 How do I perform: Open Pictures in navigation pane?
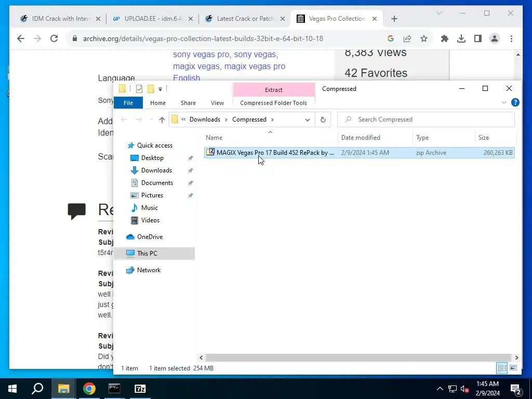[x=152, y=195]
